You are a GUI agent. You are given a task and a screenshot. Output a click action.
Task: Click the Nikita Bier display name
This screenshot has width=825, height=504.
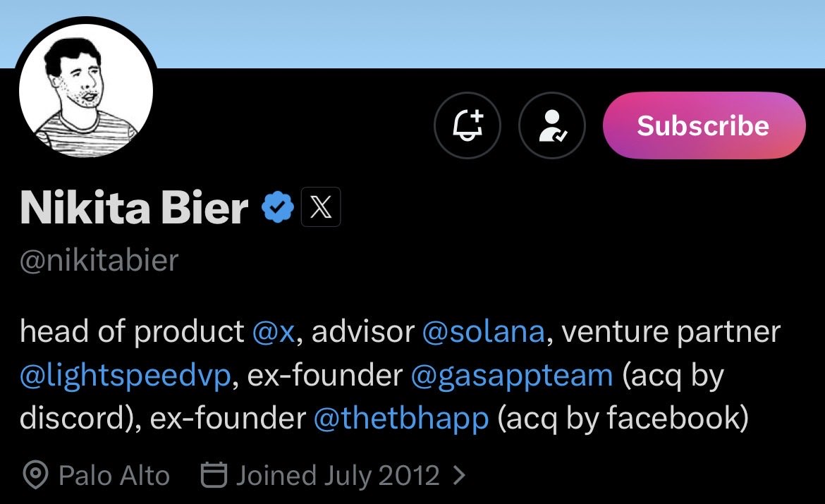pos(134,208)
